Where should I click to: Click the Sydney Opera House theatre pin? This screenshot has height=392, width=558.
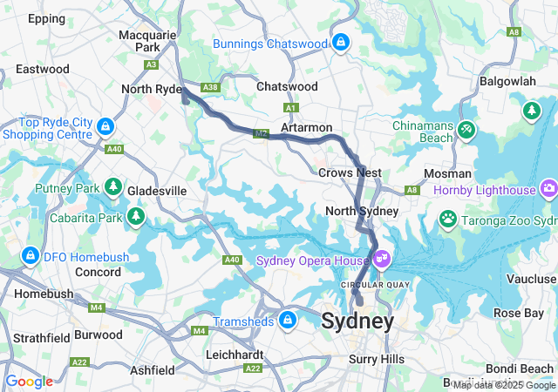click(x=382, y=260)
